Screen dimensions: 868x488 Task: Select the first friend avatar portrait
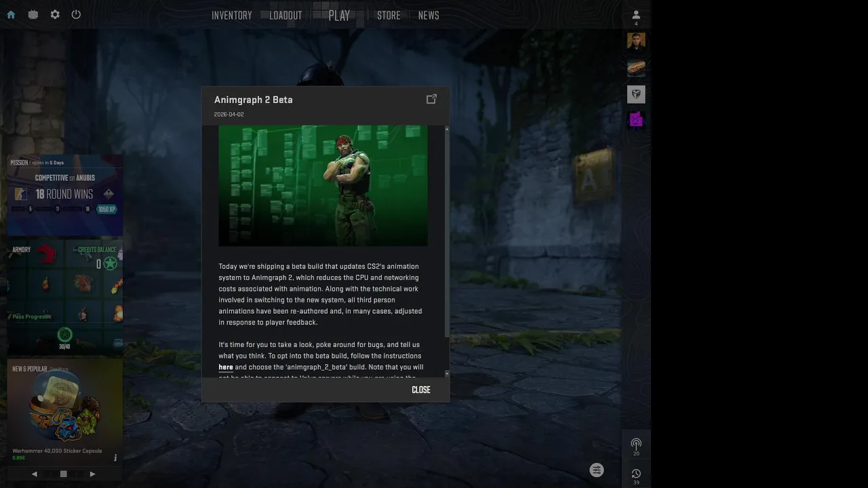(x=636, y=41)
